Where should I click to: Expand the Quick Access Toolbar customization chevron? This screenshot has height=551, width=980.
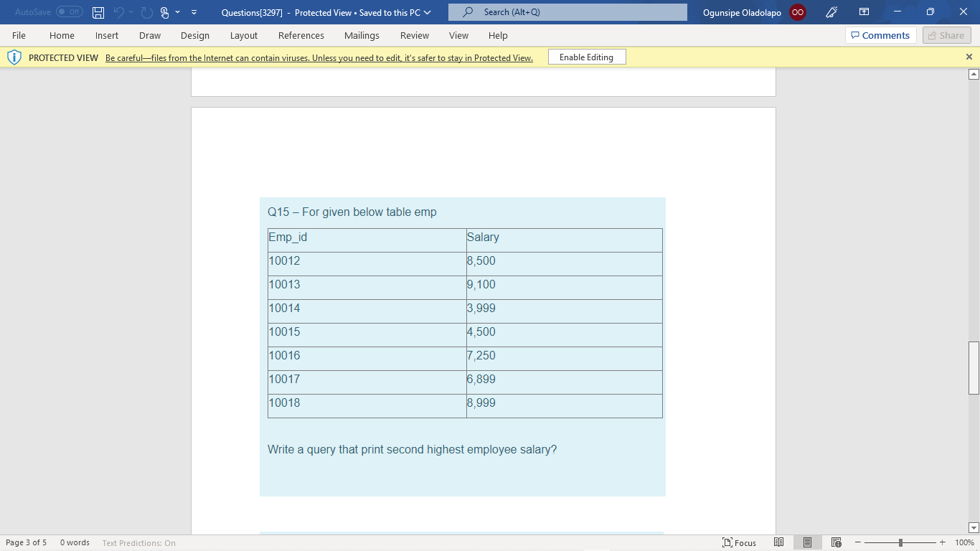[193, 12]
